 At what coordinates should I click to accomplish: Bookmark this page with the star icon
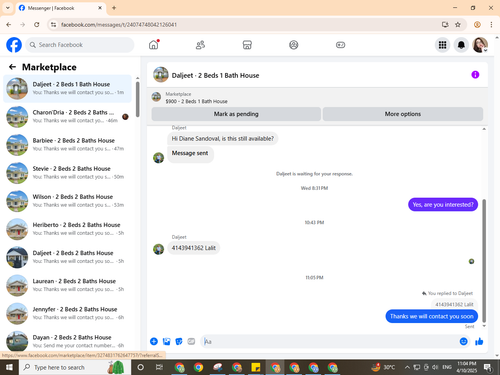click(458, 24)
